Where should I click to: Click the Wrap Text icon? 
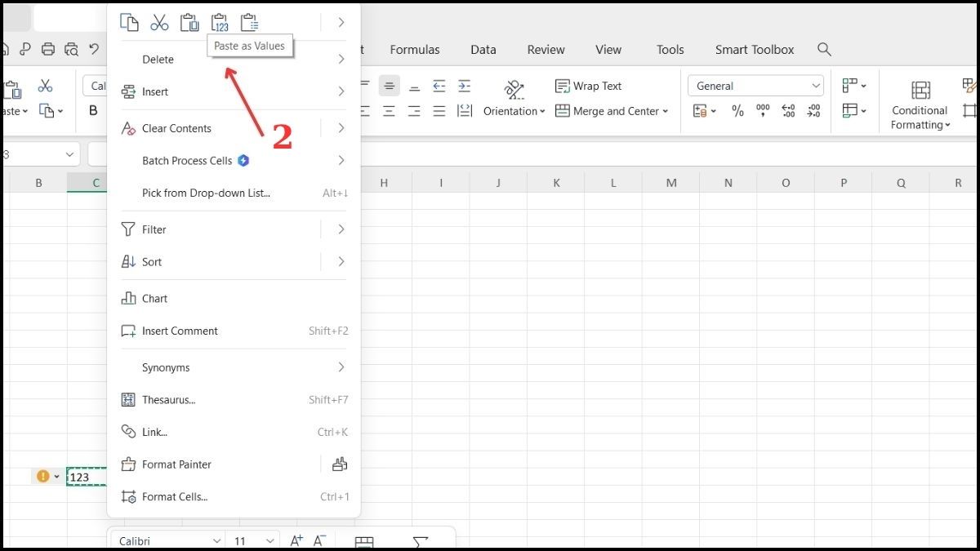click(590, 86)
